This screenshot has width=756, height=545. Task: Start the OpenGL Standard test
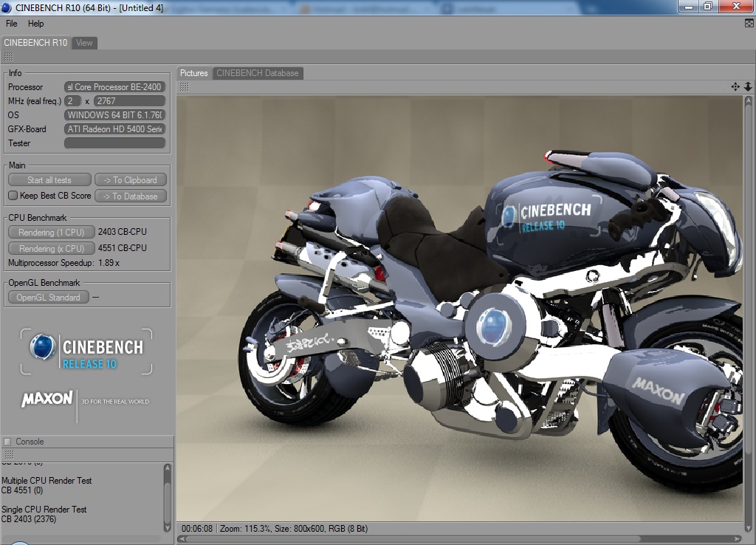[x=48, y=297]
